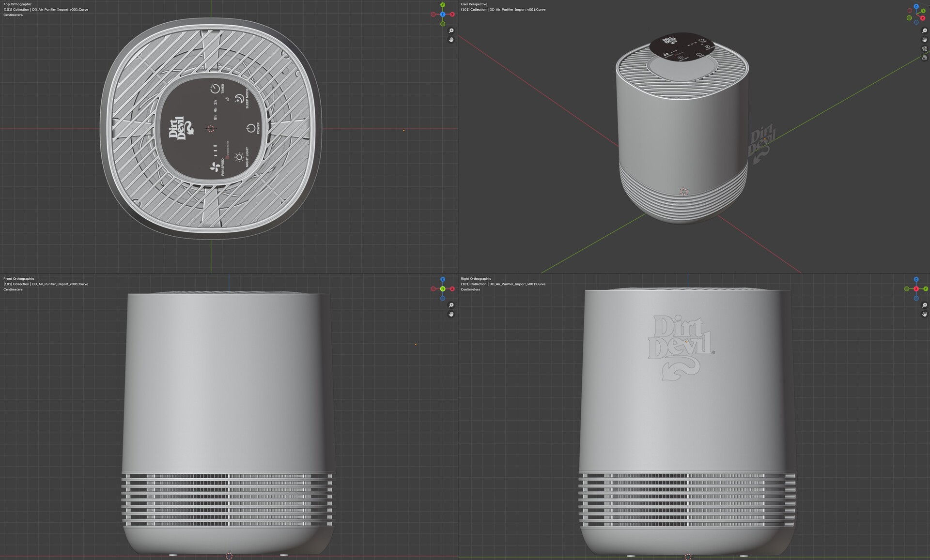Screen dimensions: 930x560
Task: Click the POWER symbol on the top-view control panel
Action: pos(250,128)
